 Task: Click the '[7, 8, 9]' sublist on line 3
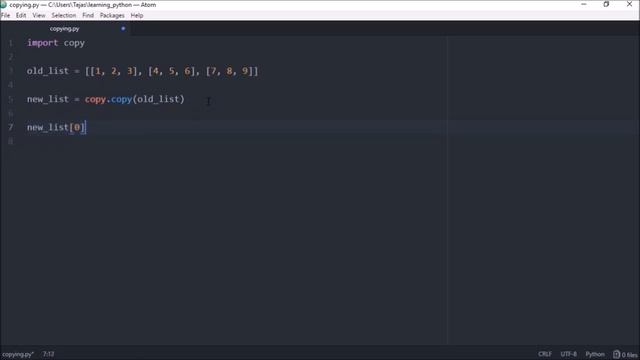click(x=229, y=71)
